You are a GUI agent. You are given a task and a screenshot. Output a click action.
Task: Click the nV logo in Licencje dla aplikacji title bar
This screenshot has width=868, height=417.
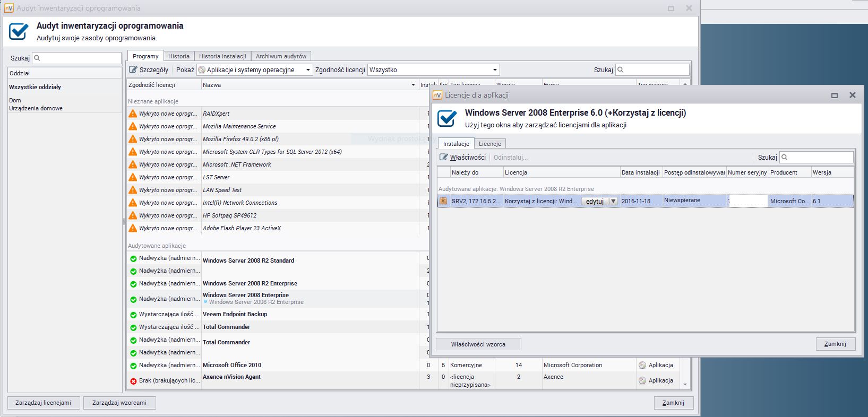click(x=437, y=95)
